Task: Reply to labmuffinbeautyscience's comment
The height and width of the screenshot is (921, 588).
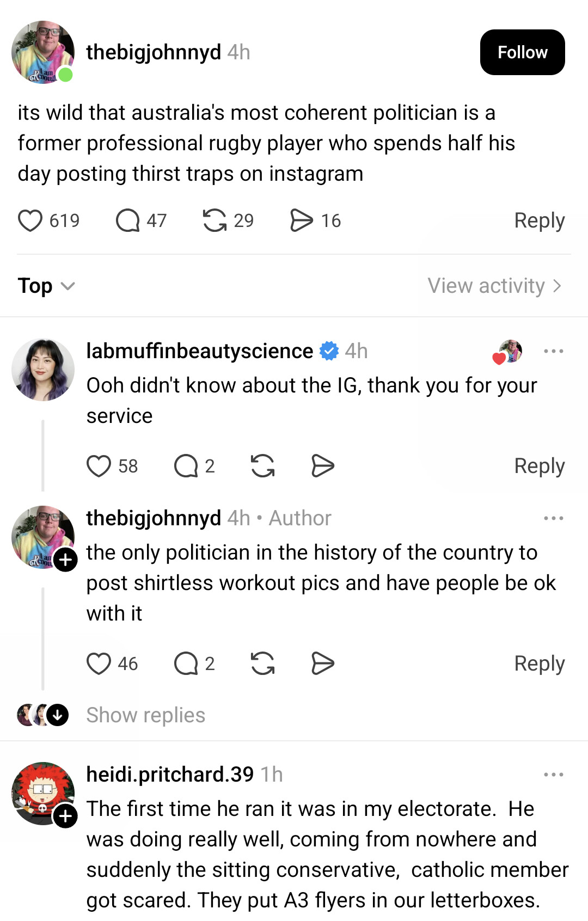Action: pos(539,466)
